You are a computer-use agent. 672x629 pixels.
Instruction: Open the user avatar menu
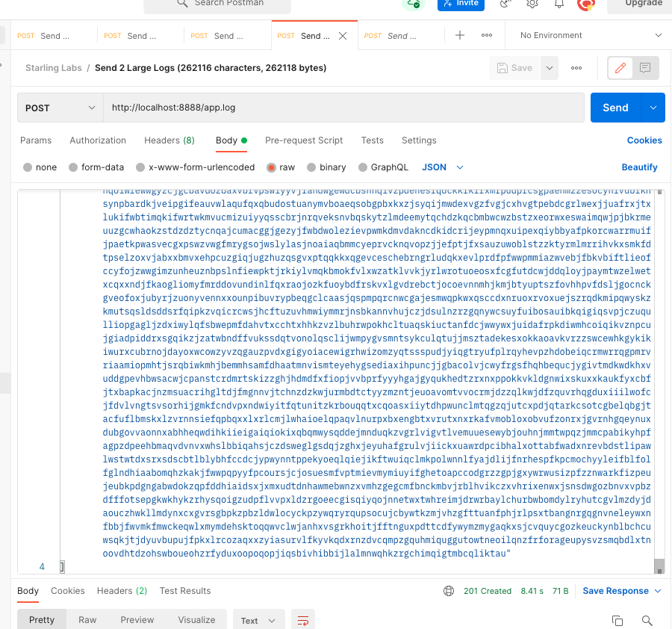[x=586, y=4]
